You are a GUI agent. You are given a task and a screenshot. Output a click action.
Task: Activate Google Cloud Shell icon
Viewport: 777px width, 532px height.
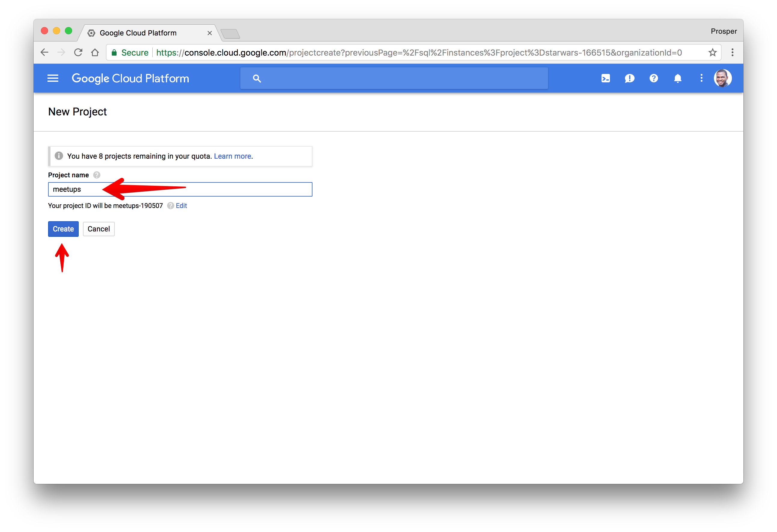tap(605, 78)
